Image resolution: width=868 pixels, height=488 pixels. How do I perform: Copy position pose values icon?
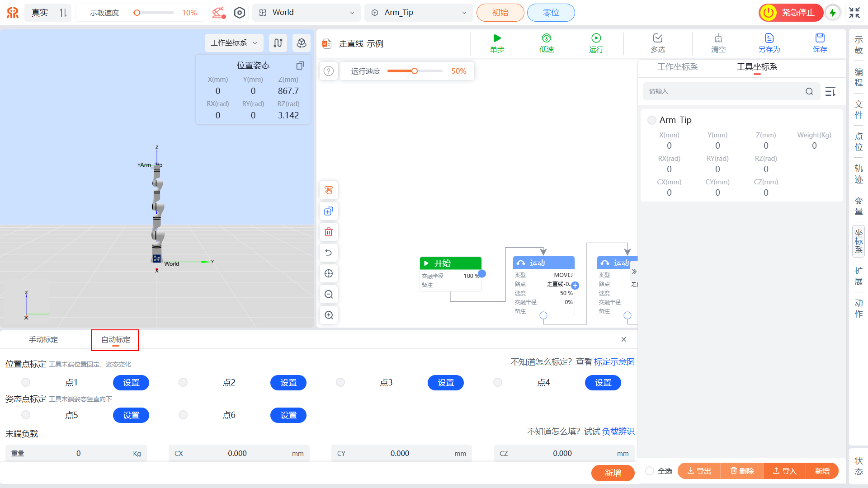300,66
